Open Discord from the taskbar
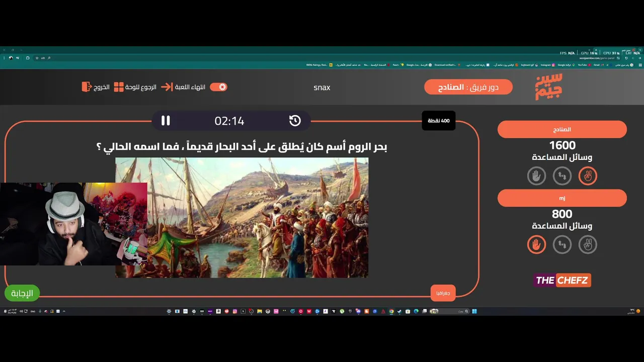The image size is (644, 362). click(x=358, y=311)
